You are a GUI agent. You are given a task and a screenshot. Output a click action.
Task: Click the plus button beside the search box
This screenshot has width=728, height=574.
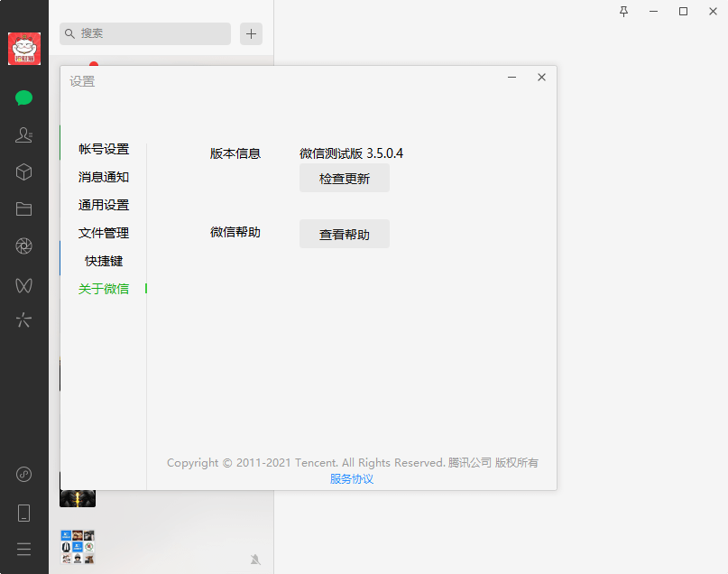tap(251, 34)
